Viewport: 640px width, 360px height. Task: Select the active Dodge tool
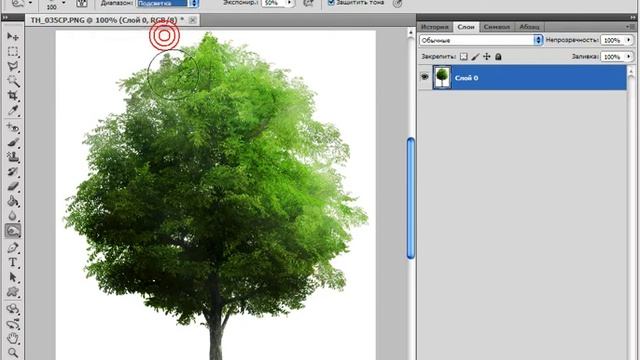[13, 231]
